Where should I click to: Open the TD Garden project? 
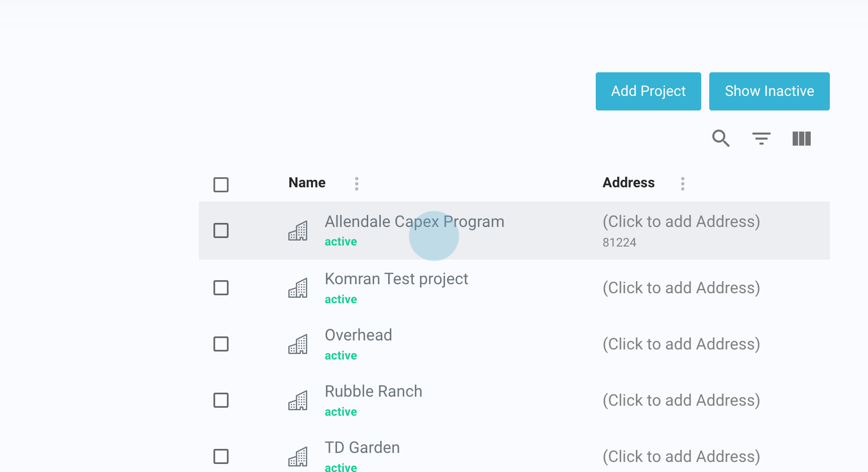(x=362, y=448)
